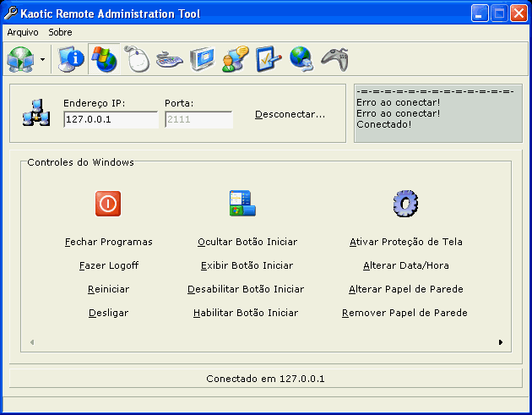The height and width of the screenshot is (415, 532).
Task: Click the gamepad toolbar icon
Action: tap(334, 59)
